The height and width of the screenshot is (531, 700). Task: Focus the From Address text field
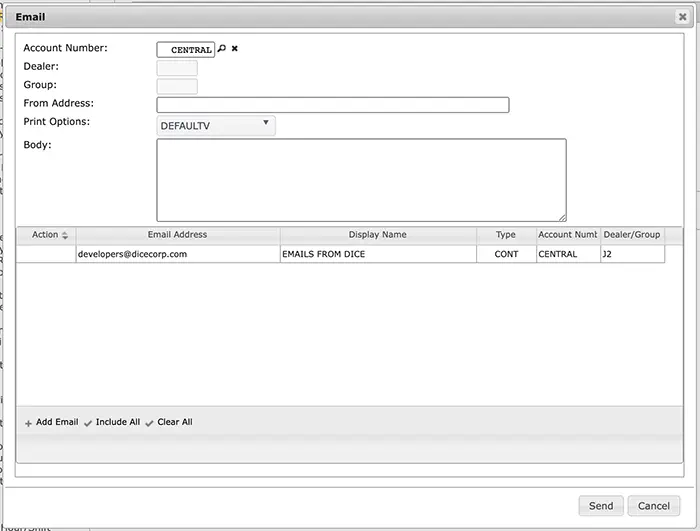click(333, 105)
